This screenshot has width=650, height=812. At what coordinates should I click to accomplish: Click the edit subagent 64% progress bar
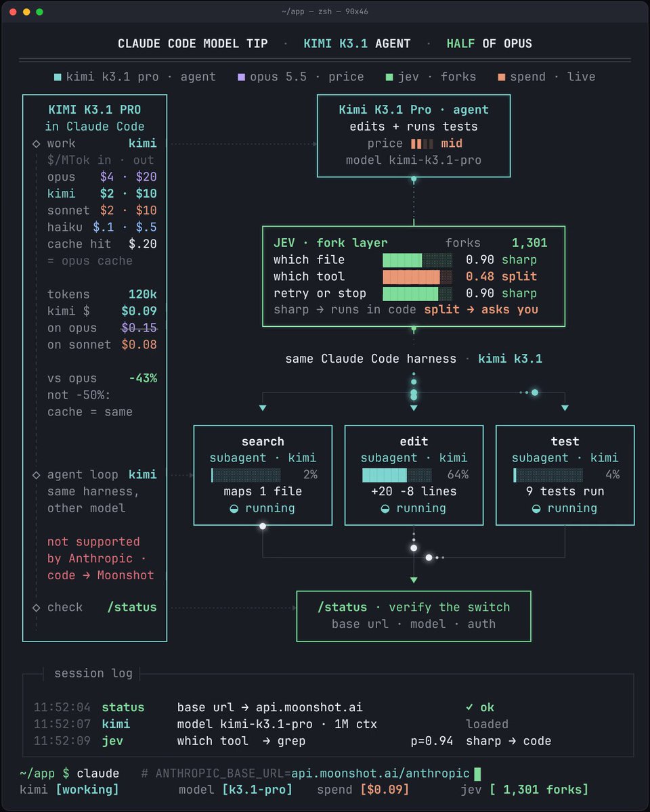(x=396, y=475)
